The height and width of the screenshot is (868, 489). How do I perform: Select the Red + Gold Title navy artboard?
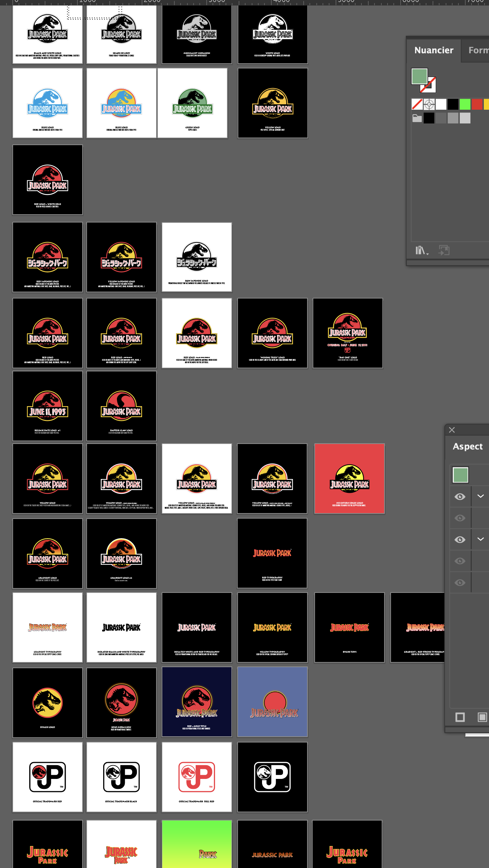[197, 702]
